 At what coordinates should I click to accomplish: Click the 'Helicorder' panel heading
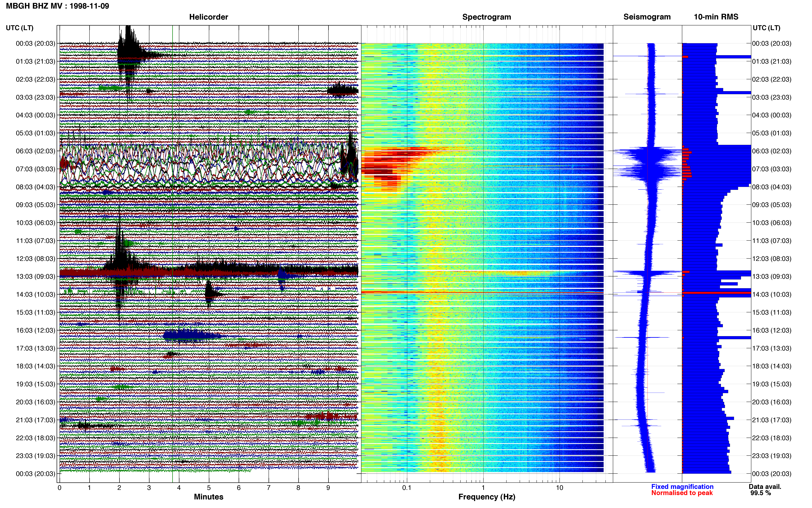[x=209, y=17]
